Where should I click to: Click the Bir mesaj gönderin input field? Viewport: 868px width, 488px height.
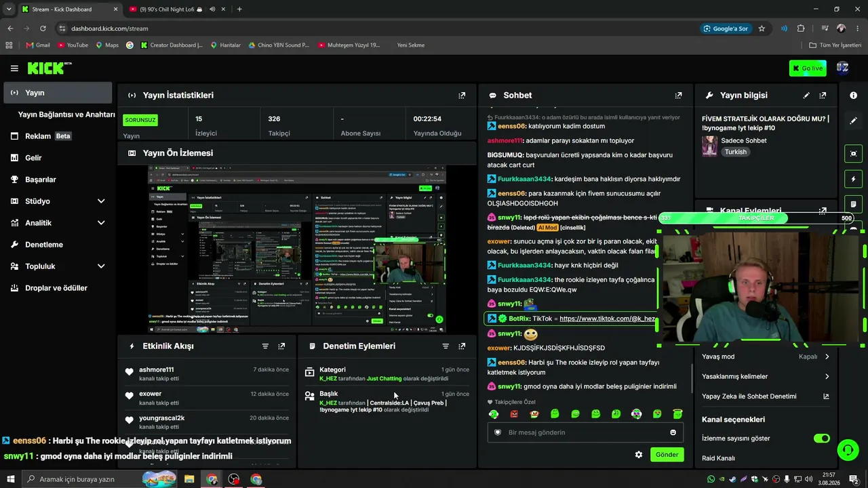pos(585,432)
